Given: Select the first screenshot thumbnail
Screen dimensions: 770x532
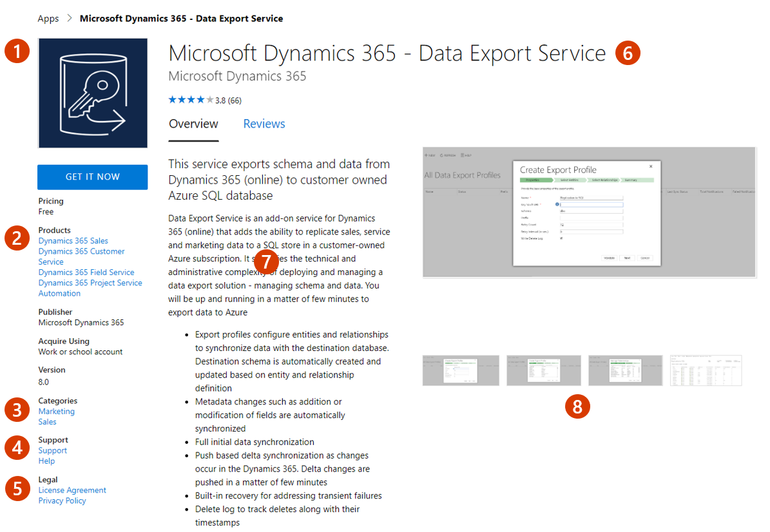Looking at the screenshot, I should click(x=461, y=370).
